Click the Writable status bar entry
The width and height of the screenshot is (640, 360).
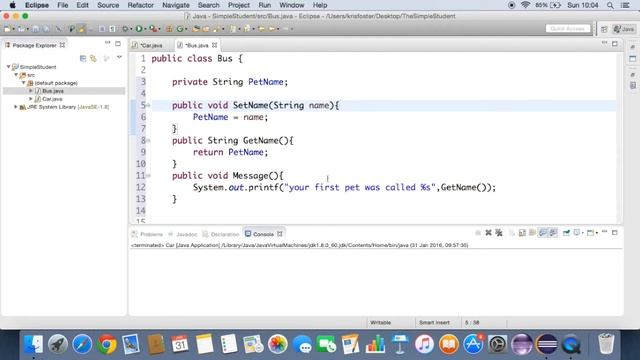380,322
